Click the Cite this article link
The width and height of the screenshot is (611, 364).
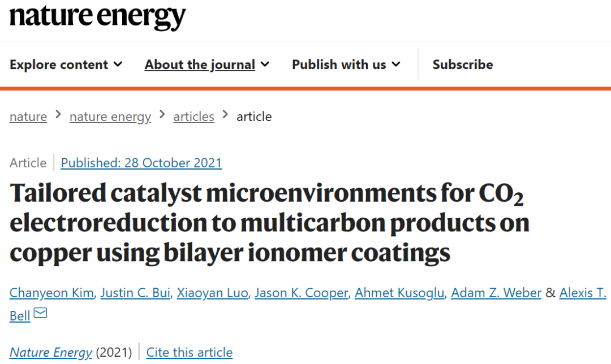coord(190,352)
